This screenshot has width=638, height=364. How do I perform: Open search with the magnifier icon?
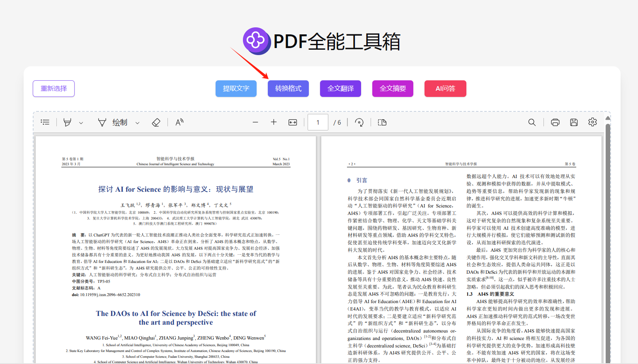click(x=532, y=122)
